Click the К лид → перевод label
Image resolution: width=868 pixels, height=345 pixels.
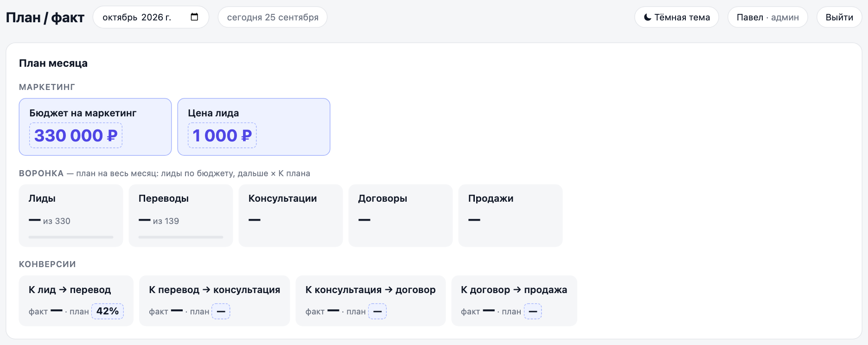70,290
